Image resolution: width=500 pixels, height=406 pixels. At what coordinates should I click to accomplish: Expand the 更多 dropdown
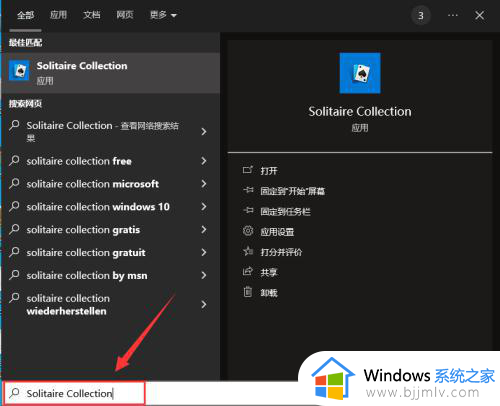[x=163, y=15]
